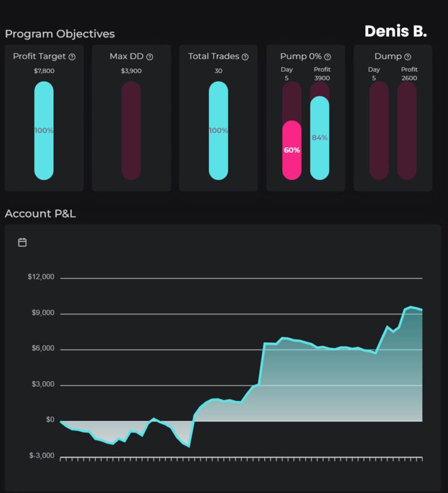Click the $7,800 profit target value
This screenshot has height=493, width=448.
tap(44, 71)
